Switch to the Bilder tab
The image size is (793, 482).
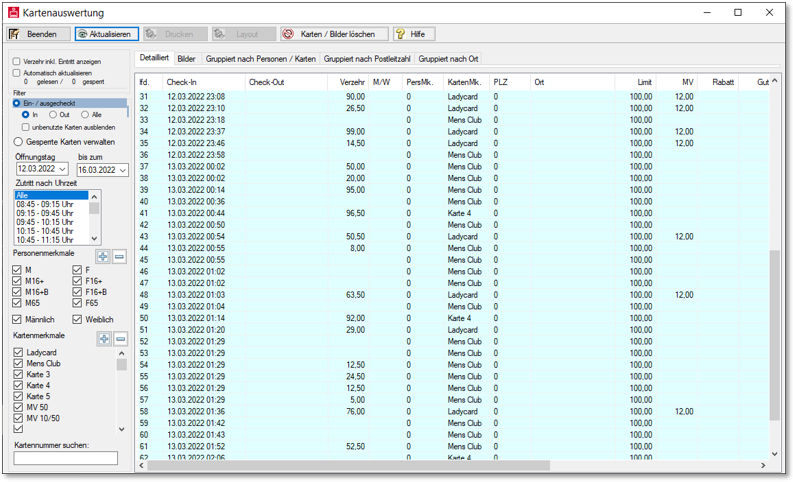tap(186, 59)
